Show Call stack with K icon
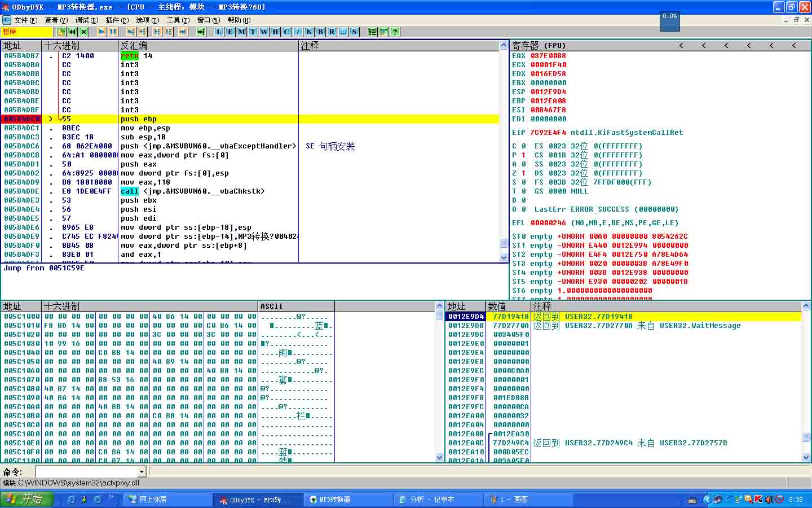This screenshot has width=812, height=508. click(x=309, y=32)
